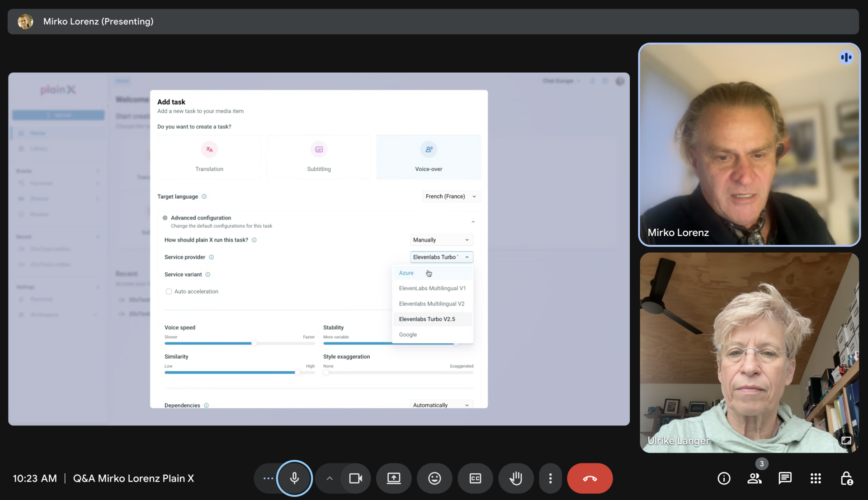Choose Google from the provider list

(x=407, y=334)
